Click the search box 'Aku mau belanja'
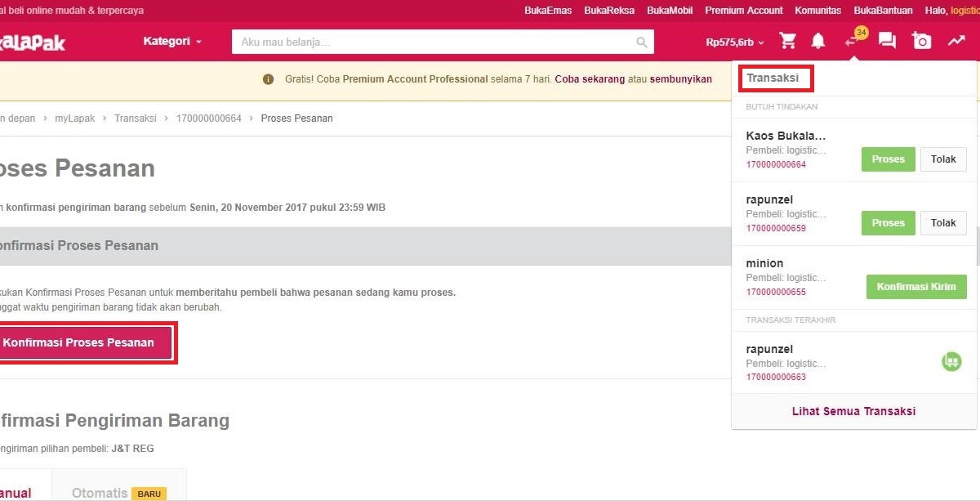Screen dimensions: 980x501 [x=443, y=42]
